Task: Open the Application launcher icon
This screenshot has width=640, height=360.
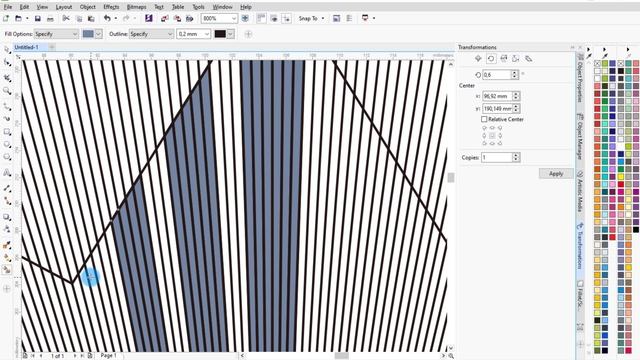Action: (365, 18)
